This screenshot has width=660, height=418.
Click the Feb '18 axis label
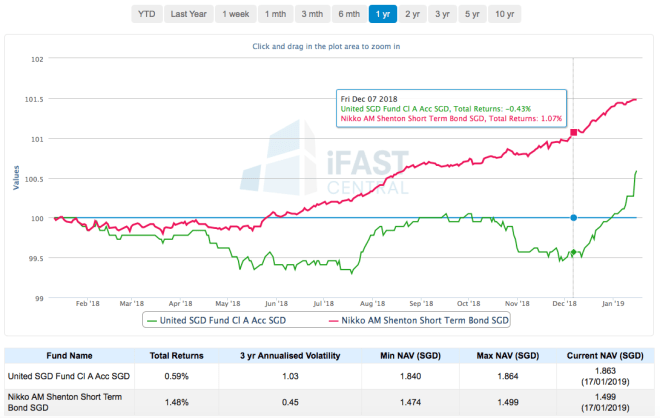(88, 304)
